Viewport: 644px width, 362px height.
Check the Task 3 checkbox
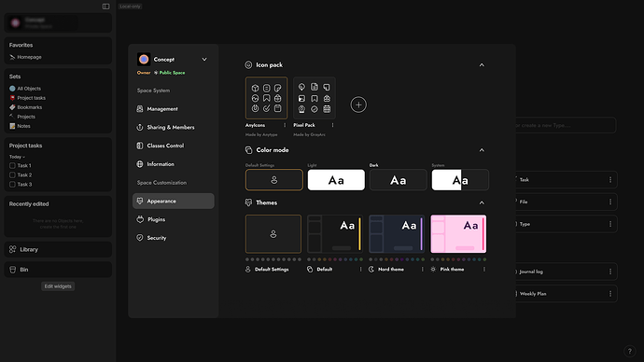coord(12,185)
